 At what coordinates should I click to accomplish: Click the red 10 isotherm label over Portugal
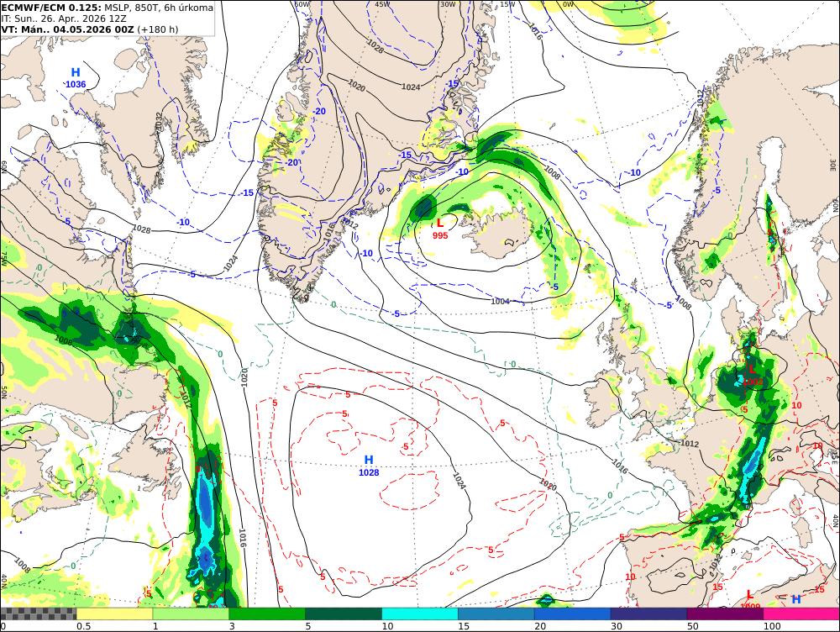tap(630, 577)
